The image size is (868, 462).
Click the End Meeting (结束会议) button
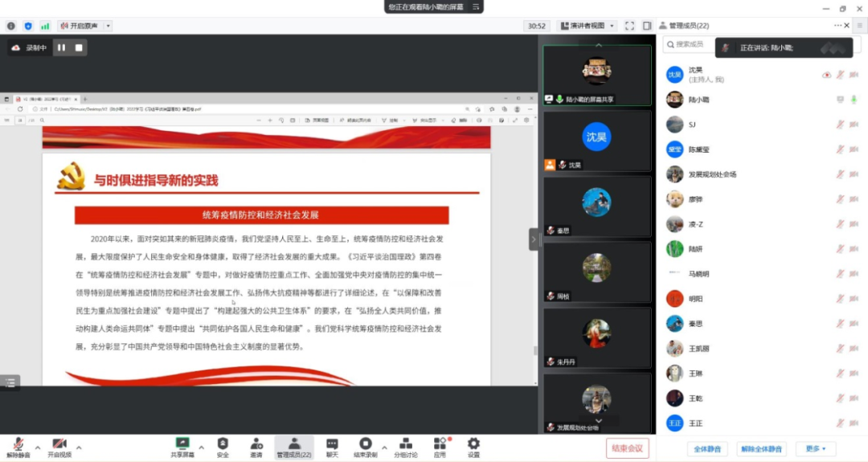pos(627,448)
